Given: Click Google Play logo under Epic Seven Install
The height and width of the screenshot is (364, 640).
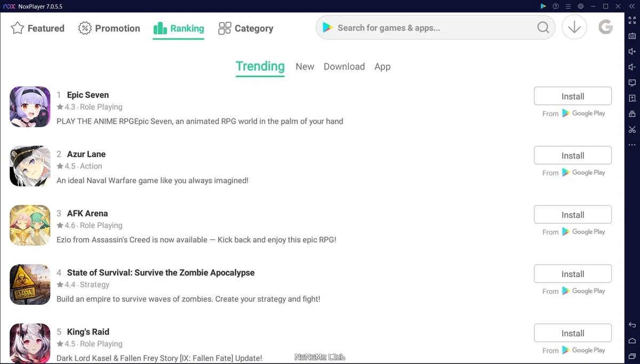Looking at the screenshot, I should click(583, 114).
